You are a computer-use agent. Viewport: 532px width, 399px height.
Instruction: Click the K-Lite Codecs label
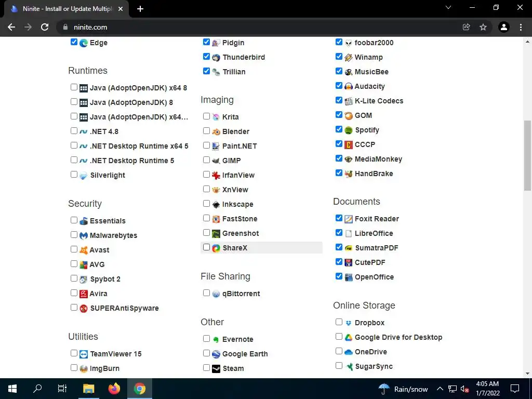pos(379,101)
